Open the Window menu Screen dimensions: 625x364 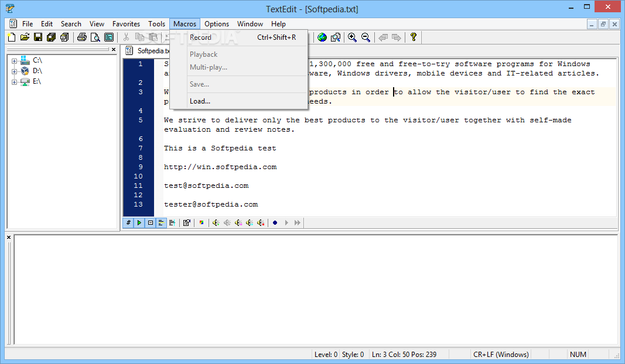250,24
